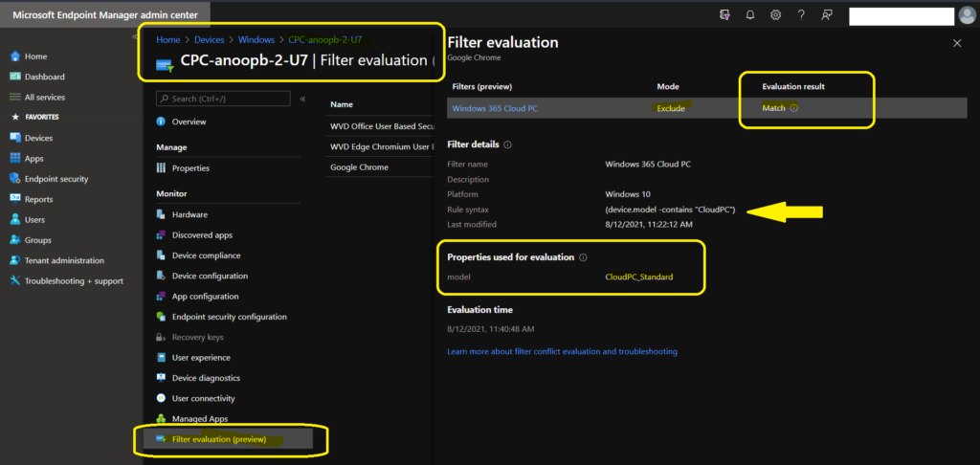
Task: Open Properties under Manage
Action: [190, 168]
